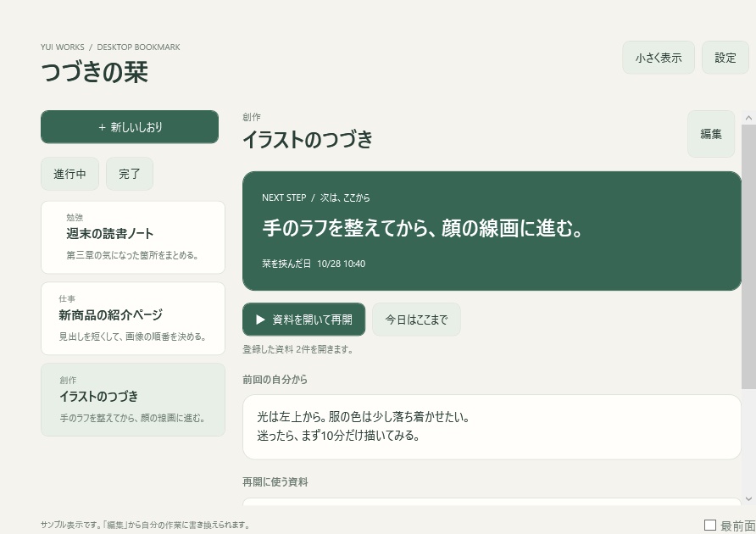Click the 再開に使う資料 section label
Image resolution: width=756 pixels, height=534 pixels.
[275, 482]
